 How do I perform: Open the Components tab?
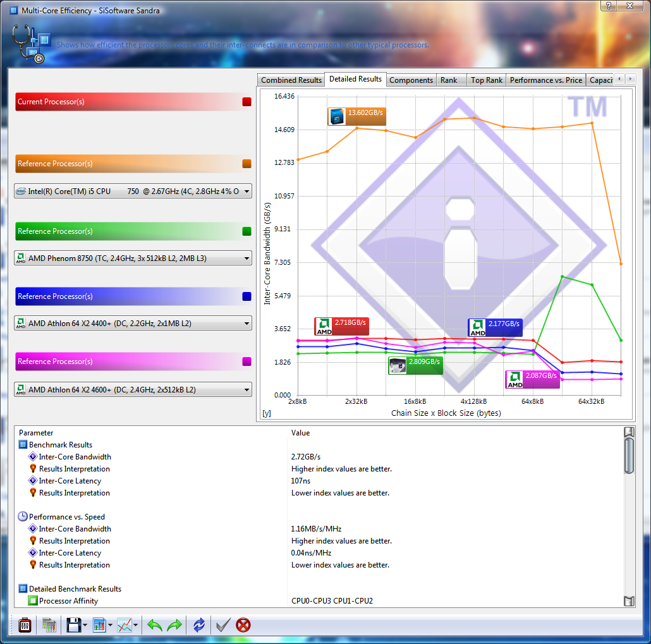click(x=411, y=80)
